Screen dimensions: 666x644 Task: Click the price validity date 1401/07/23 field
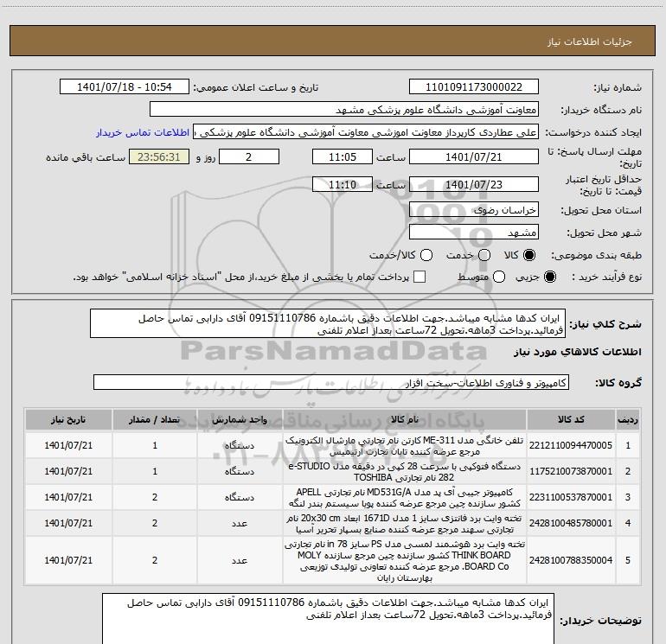tap(474, 184)
